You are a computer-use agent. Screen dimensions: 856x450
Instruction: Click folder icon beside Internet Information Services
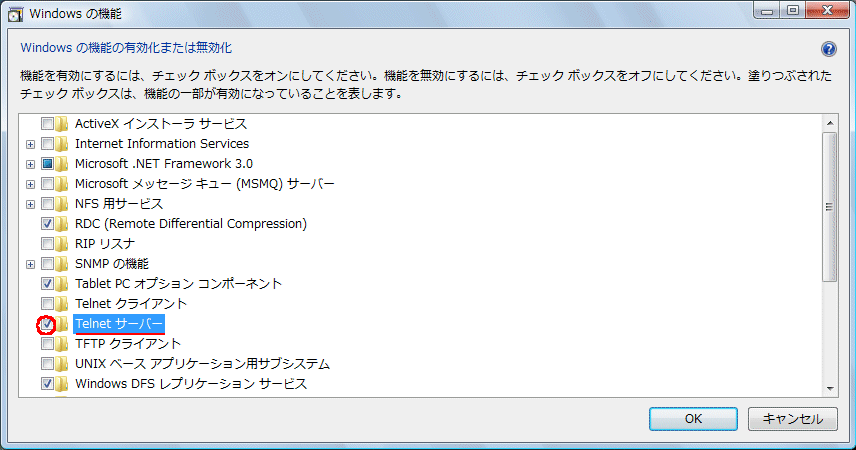(x=63, y=144)
